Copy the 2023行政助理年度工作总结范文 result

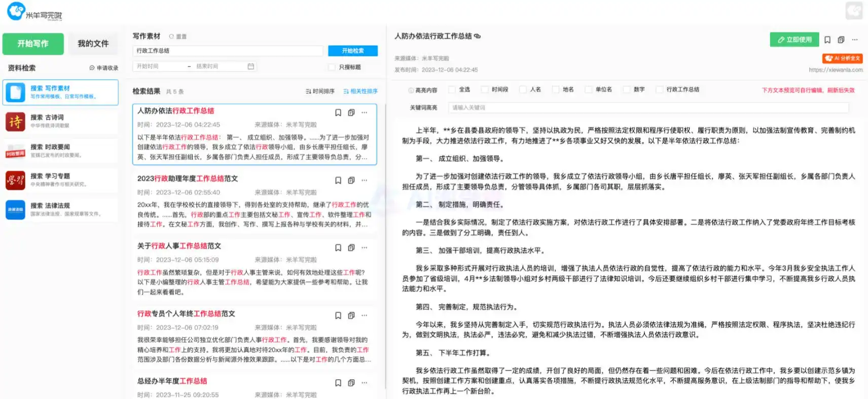tap(351, 180)
